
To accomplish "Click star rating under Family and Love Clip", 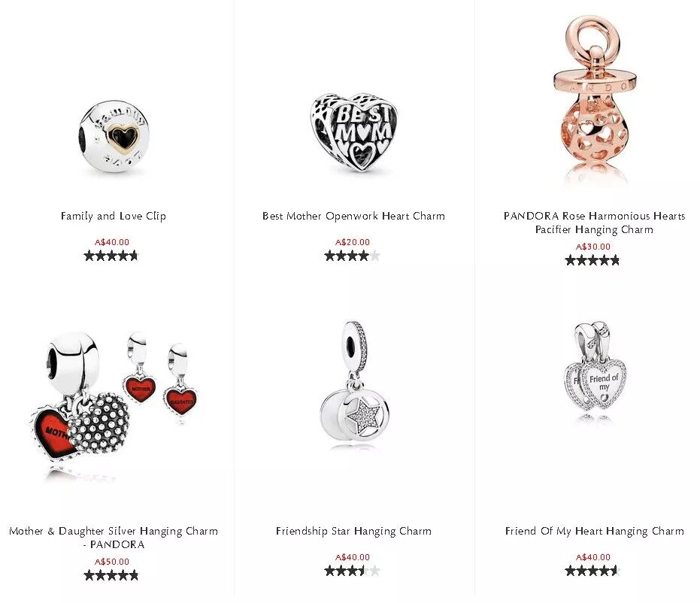I will tap(111, 256).
